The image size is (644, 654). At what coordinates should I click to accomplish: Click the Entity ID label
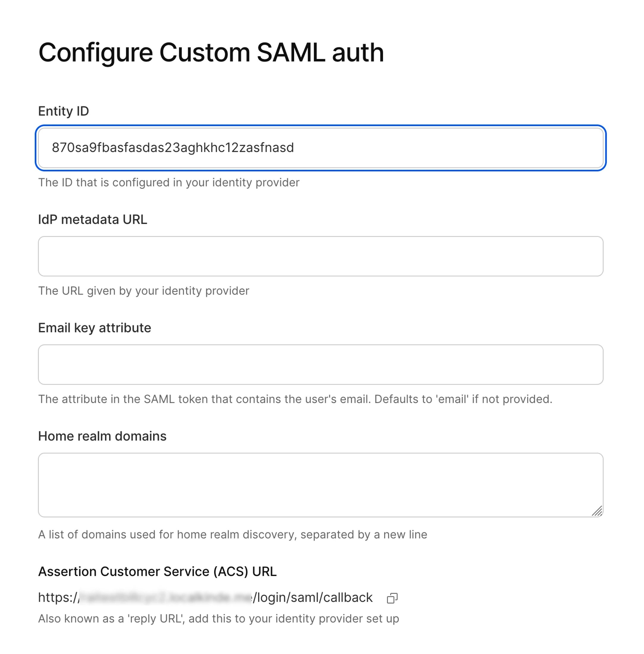pyautogui.click(x=64, y=111)
